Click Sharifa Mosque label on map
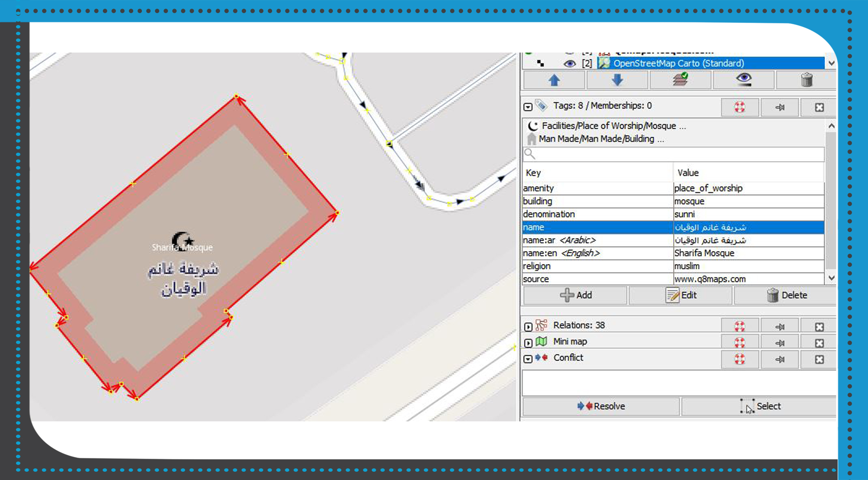The image size is (868, 480). point(182,248)
